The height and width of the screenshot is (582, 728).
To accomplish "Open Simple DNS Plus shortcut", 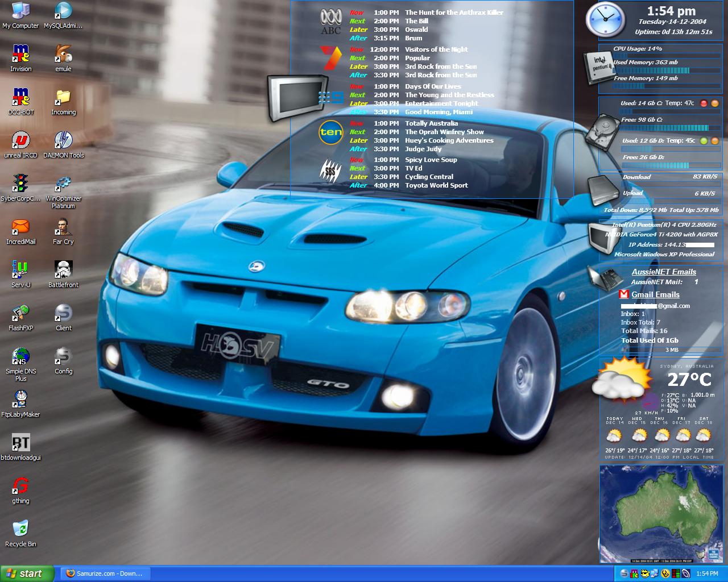I will point(20,364).
